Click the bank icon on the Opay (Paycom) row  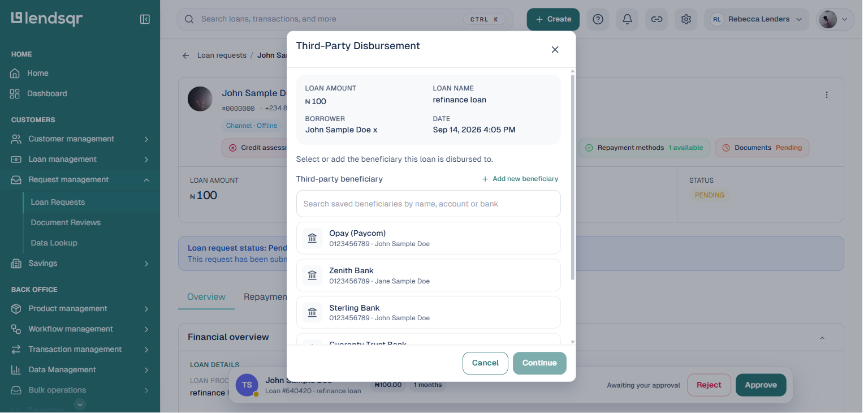point(312,238)
